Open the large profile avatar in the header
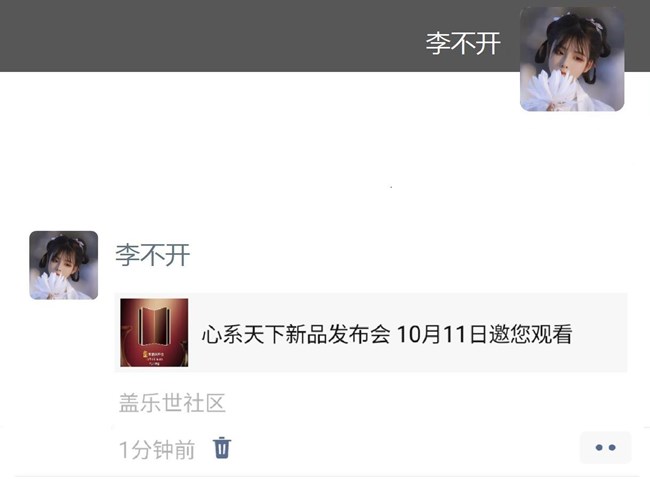 pyautogui.click(x=572, y=59)
